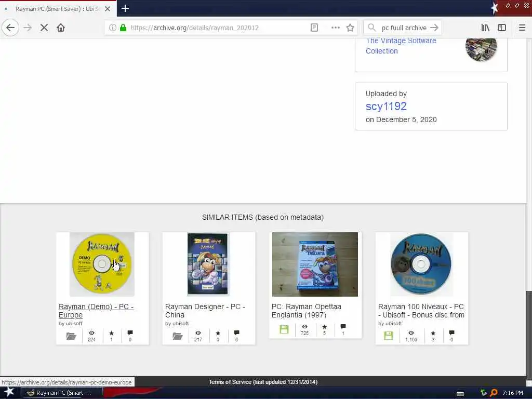Viewport: 532px width, 399px height.
Task: Click the forward navigation arrow
Action: tap(28, 28)
